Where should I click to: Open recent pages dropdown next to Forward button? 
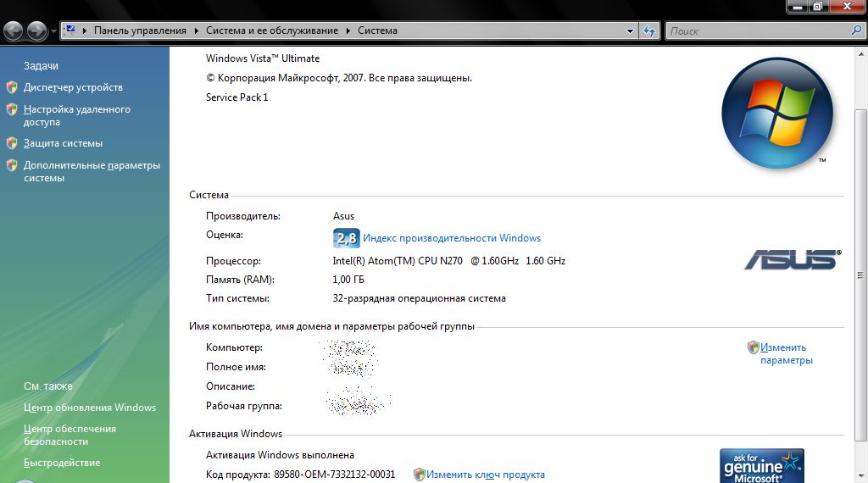pos(53,31)
